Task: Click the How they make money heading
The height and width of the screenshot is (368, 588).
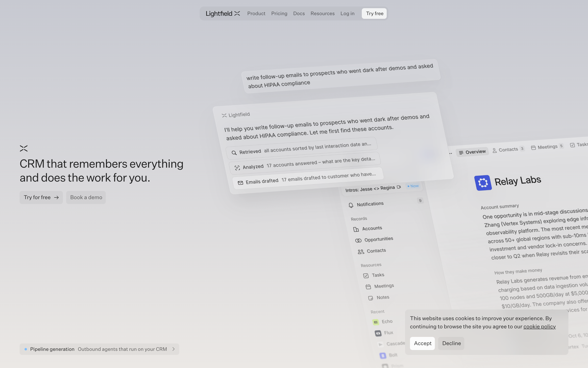Action: (x=518, y=271)
